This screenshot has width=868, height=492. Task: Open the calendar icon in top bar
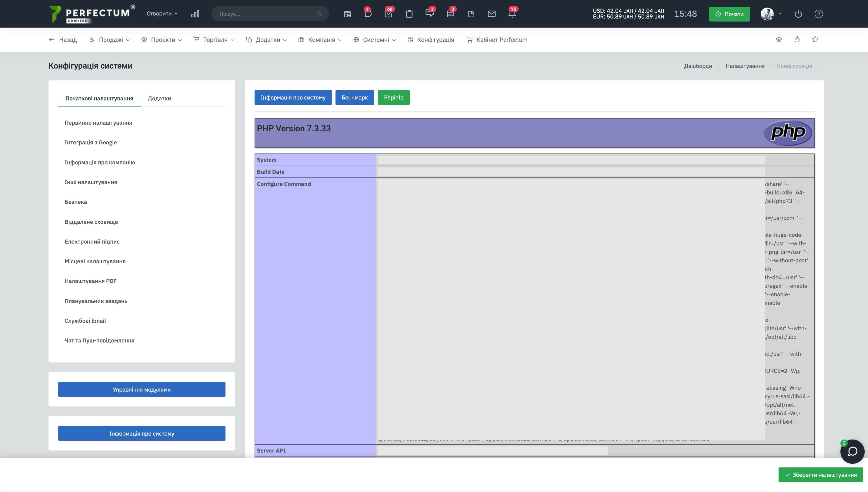coord(347,14)
